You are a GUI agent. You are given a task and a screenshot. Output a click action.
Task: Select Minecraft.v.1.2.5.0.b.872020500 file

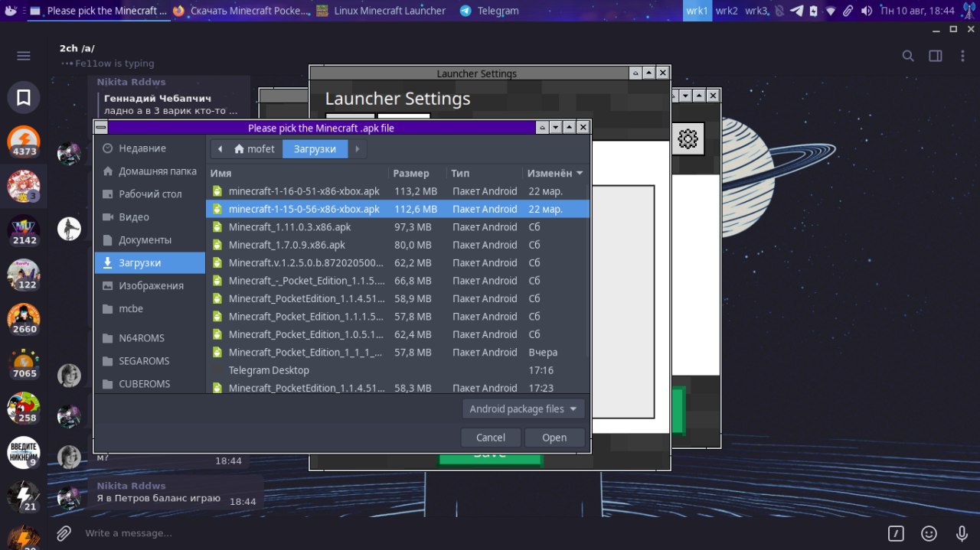[x=396, y=263]
